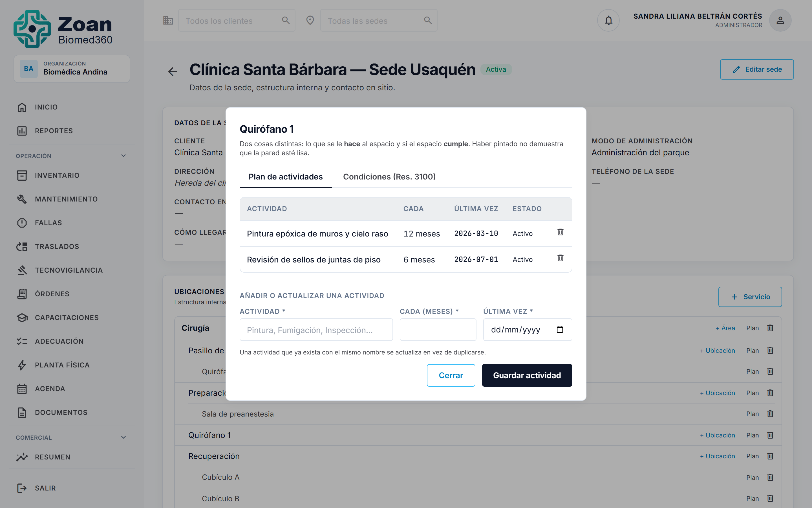Click the search icon in Todos los clientes
The image size is (812, 508).
[x=286, y=21]
